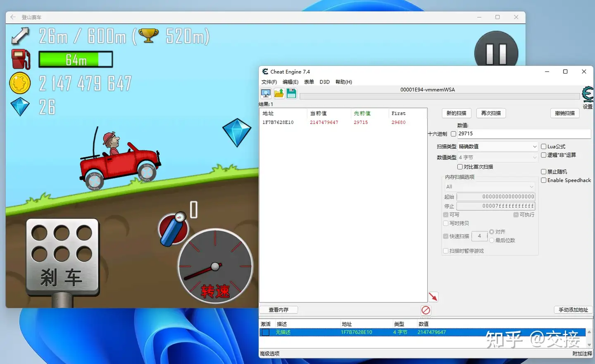Toggle 写时拷贝 checkbox
The width and height of the screenshot is (595, 364).
point(446,223)
